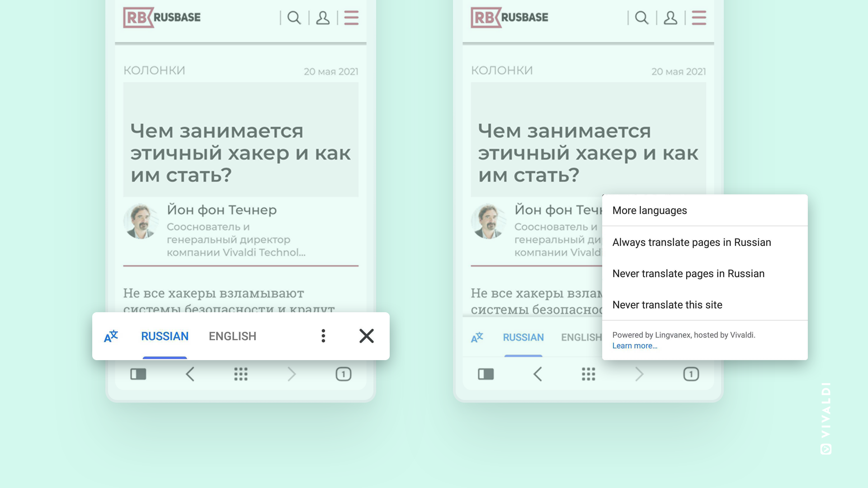The image size is (868, 488).
Task: Click the translate icon on toolbar
Action: [110, 335]
